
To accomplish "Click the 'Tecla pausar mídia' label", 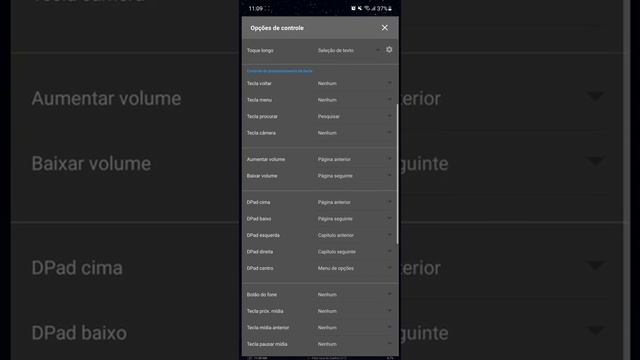I will pyautogui.click(x=267, y=344).
